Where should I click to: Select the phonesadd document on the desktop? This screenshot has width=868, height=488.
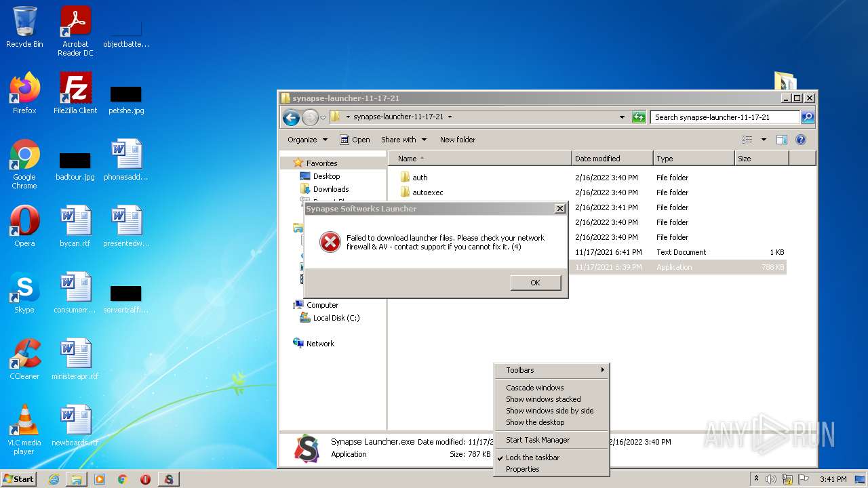[126, 160]
